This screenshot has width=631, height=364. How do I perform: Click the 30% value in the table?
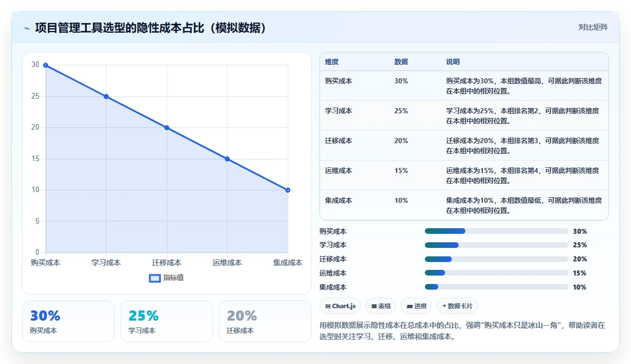401,81
